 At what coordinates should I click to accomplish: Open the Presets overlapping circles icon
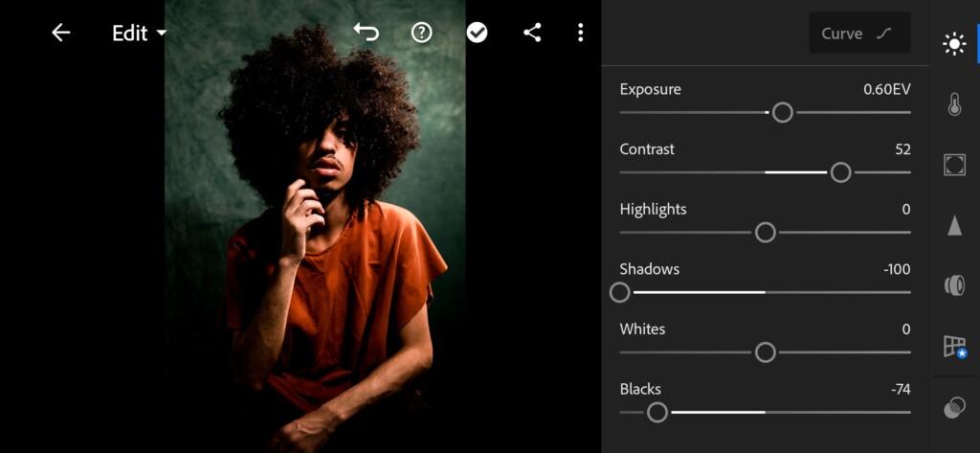pyautogui.click(x=954, y=408)
